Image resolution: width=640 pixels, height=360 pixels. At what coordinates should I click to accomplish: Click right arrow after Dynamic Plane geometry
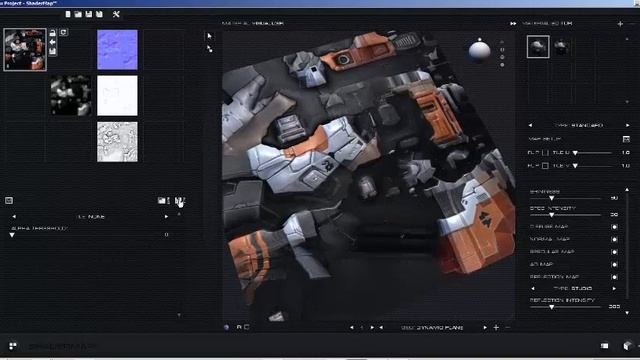[x=485, y=327]
